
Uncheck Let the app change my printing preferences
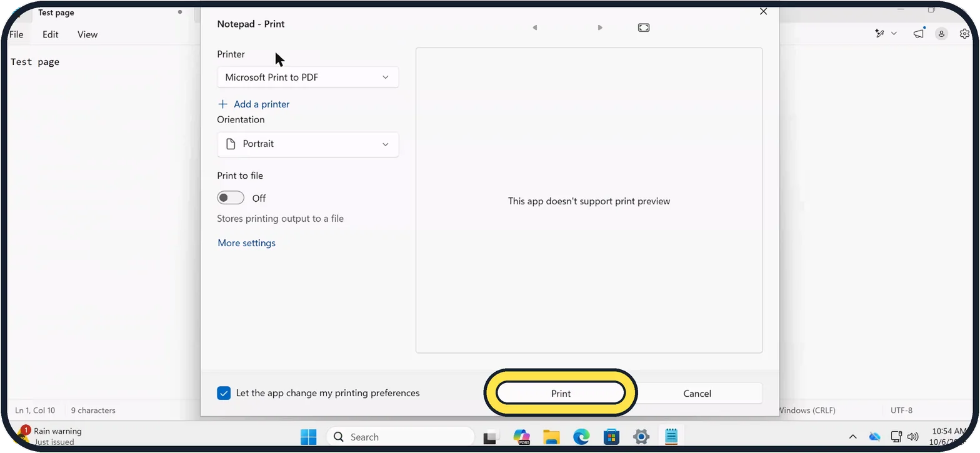(224, 393)
